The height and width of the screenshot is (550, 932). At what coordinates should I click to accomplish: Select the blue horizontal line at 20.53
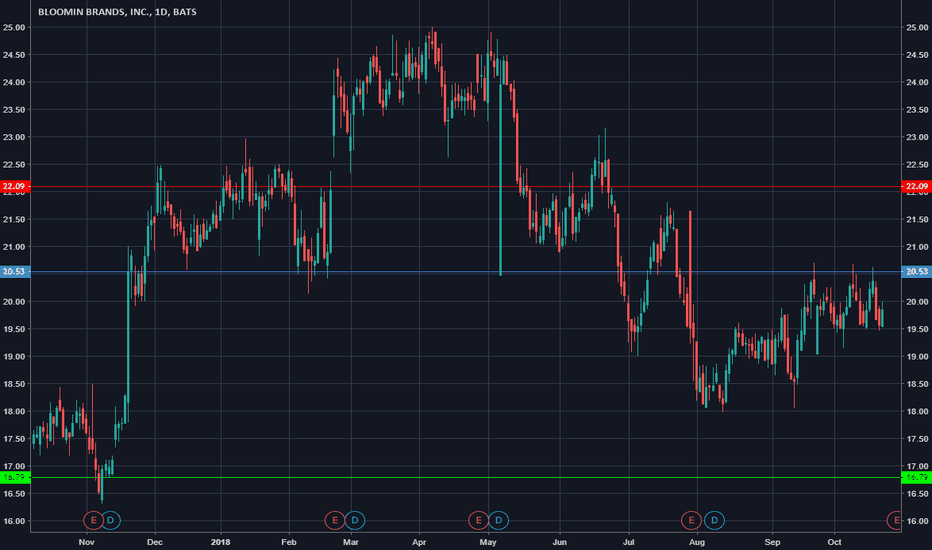466,272
